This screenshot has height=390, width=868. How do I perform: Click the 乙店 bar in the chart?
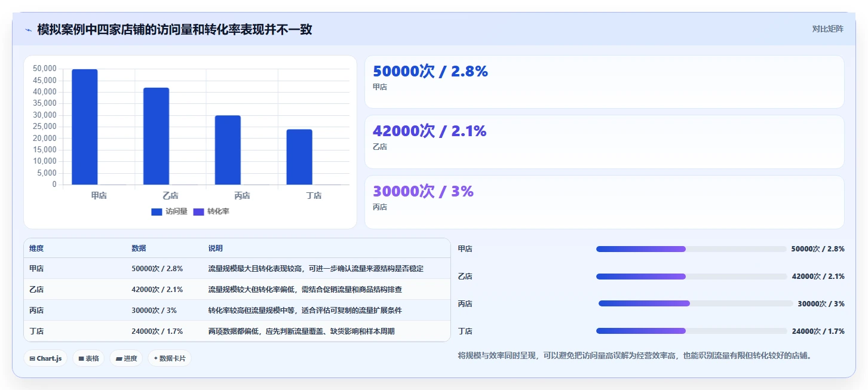click(156, 136)
